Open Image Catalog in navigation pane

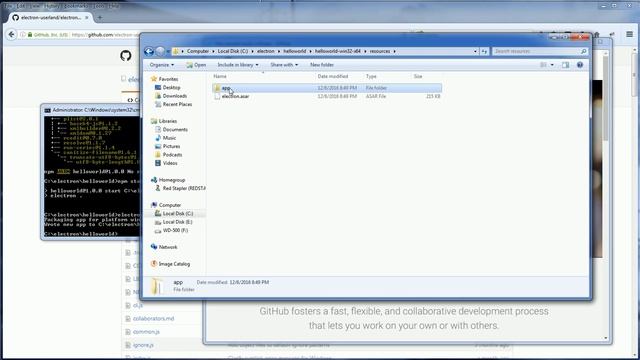[174, 264]
